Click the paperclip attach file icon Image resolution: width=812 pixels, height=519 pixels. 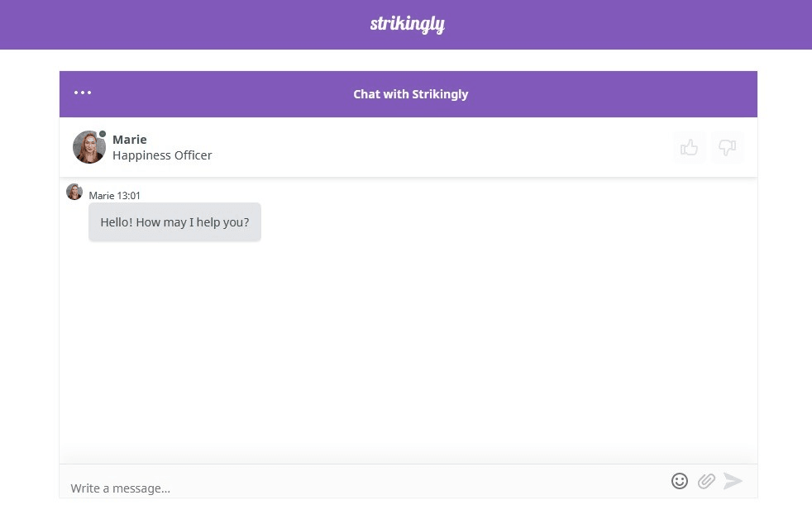(706, 481)
